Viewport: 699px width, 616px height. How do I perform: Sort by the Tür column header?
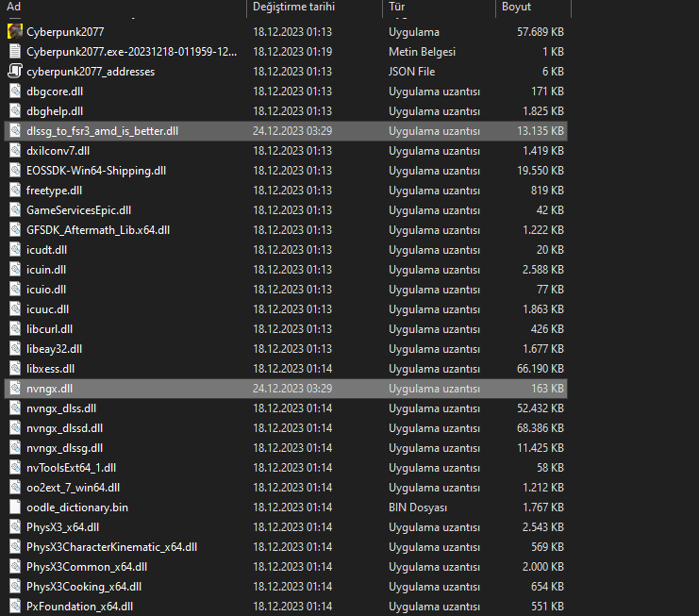point(397,7)
